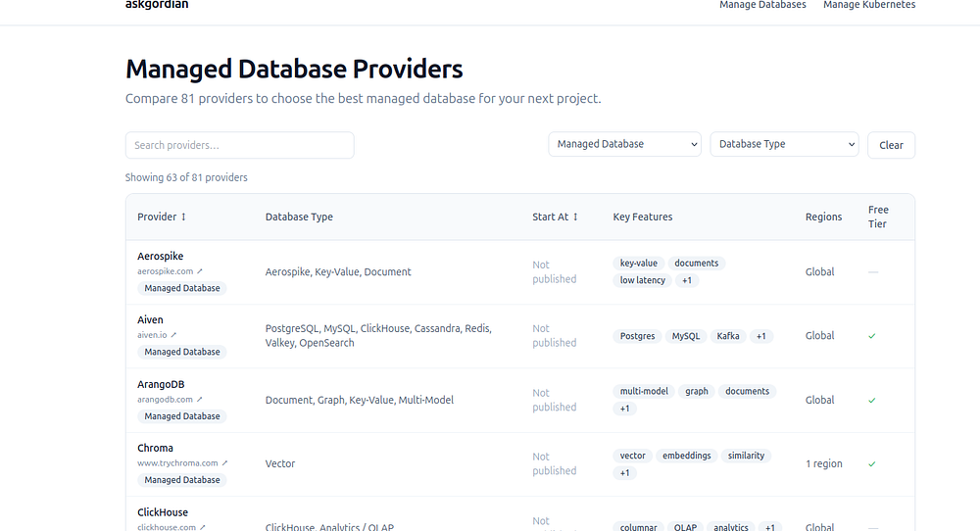Sort the table by Provider column

[x=162, y=217]
